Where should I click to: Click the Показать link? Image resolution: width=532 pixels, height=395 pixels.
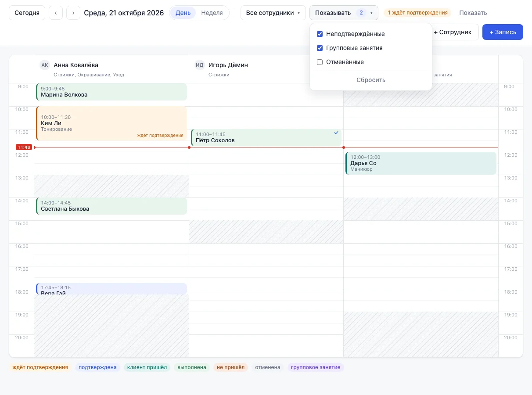473,13
